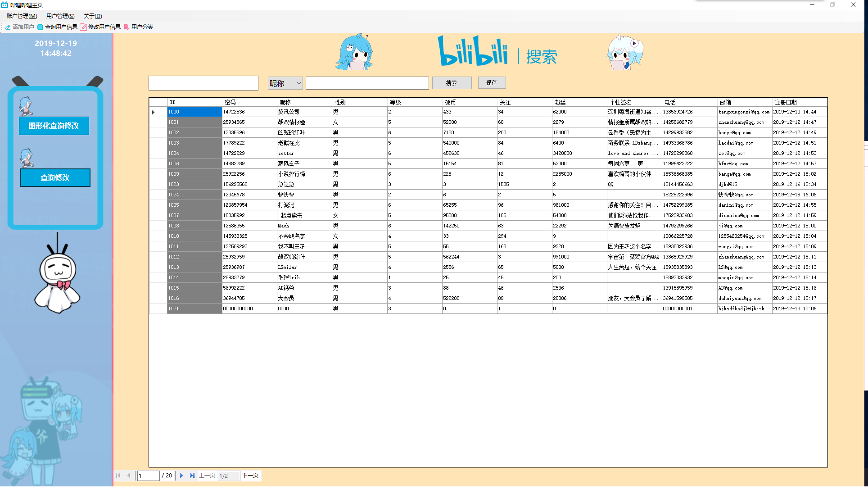Select the nickname cell 我不叫王子
Screen dimensions: 868x490
coord(304,246)
